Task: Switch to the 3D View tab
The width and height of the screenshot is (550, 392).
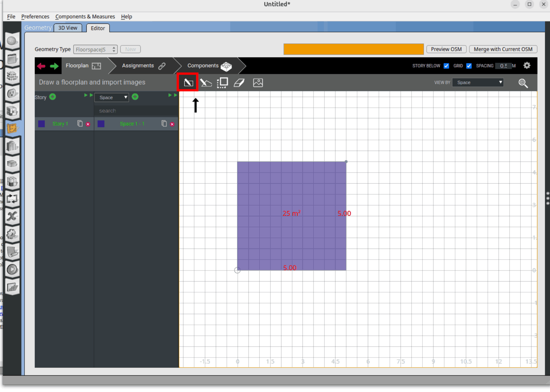Action: 68,28
